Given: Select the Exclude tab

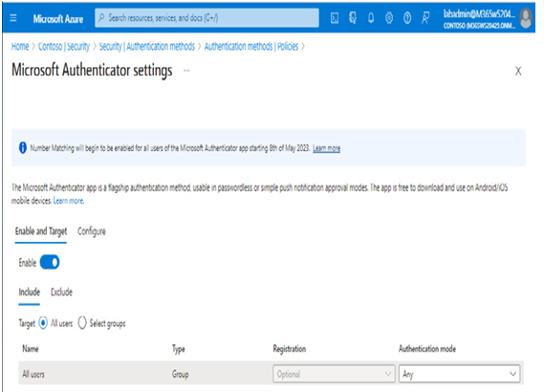Looking at the screenshot, I should tap(61, 293).
